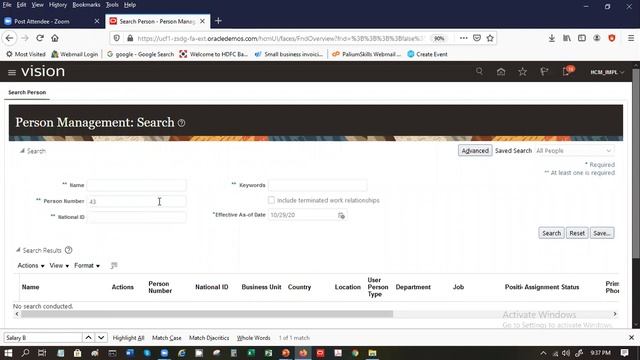Toggle Highlight All in find bar
Viewport: 640px width, 360px height.
tap(129, 338)
